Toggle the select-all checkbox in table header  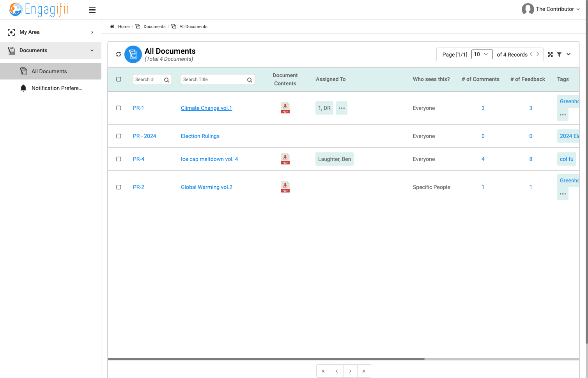pos(119,79)
